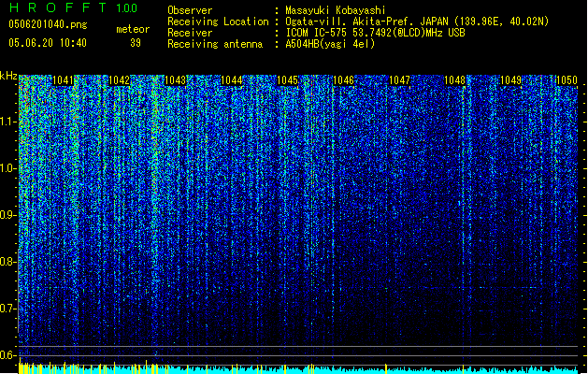Click the 1041 time marker

pos(63,80)
